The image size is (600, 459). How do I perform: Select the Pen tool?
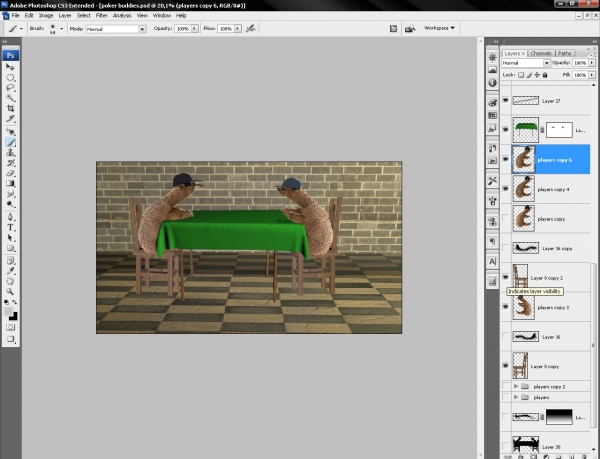(x=10, y=217)
